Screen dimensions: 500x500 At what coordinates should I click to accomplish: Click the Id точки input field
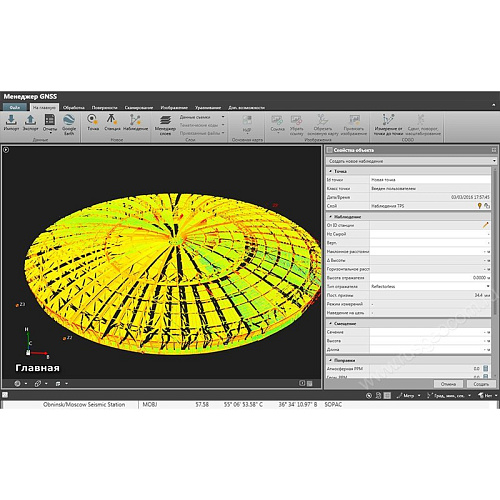click(x=430, y=180)
